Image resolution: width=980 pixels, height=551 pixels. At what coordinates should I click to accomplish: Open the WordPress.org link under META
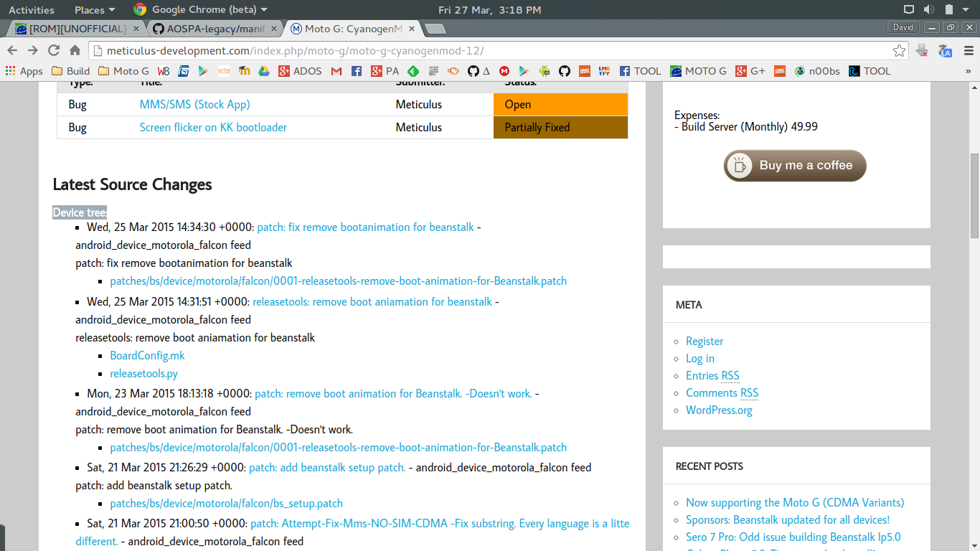pos(719,410)
